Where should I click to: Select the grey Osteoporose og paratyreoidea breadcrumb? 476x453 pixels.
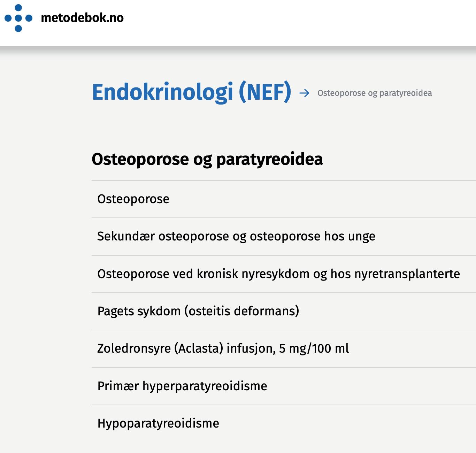(375, 93)
